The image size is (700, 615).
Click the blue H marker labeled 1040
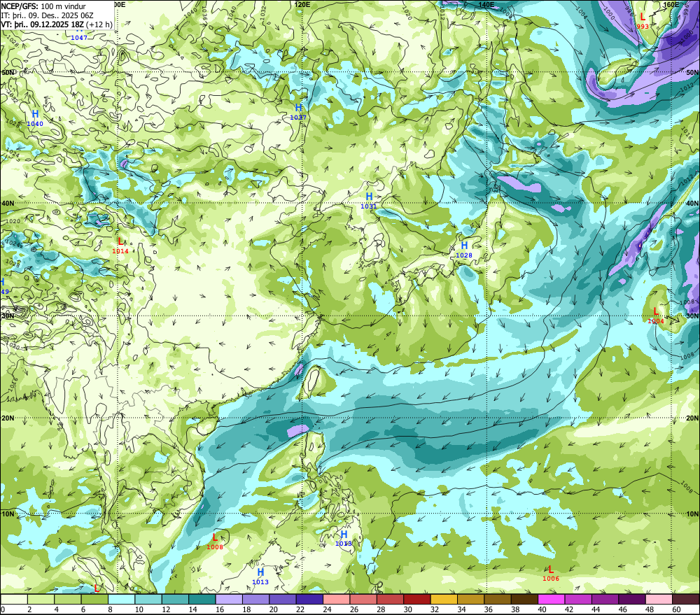tap(35, 114)
